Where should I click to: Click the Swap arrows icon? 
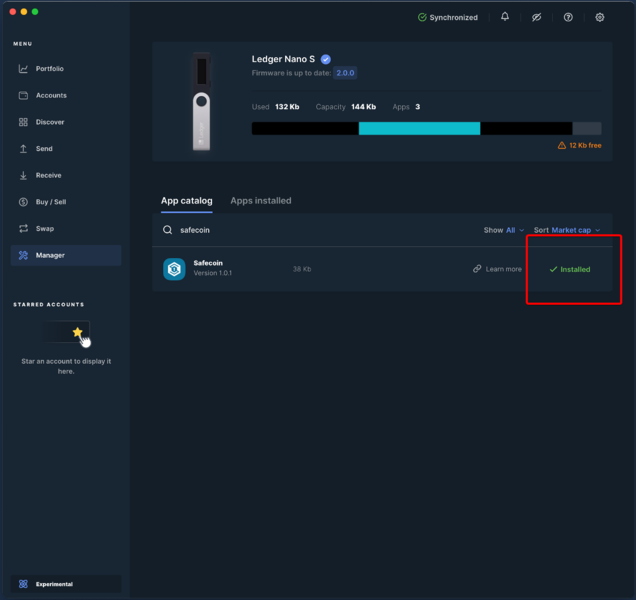[x=23, y=228]
